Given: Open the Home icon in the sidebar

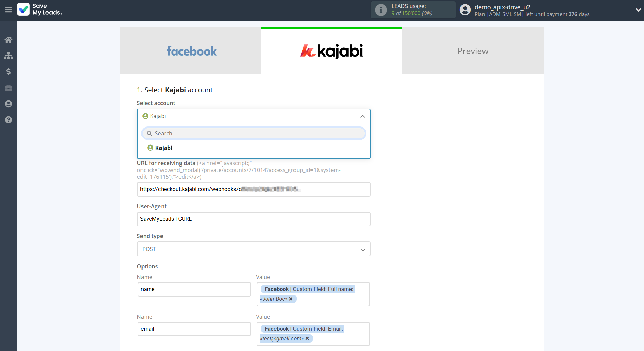Looking at the screenshot, I should click(8, 39).
